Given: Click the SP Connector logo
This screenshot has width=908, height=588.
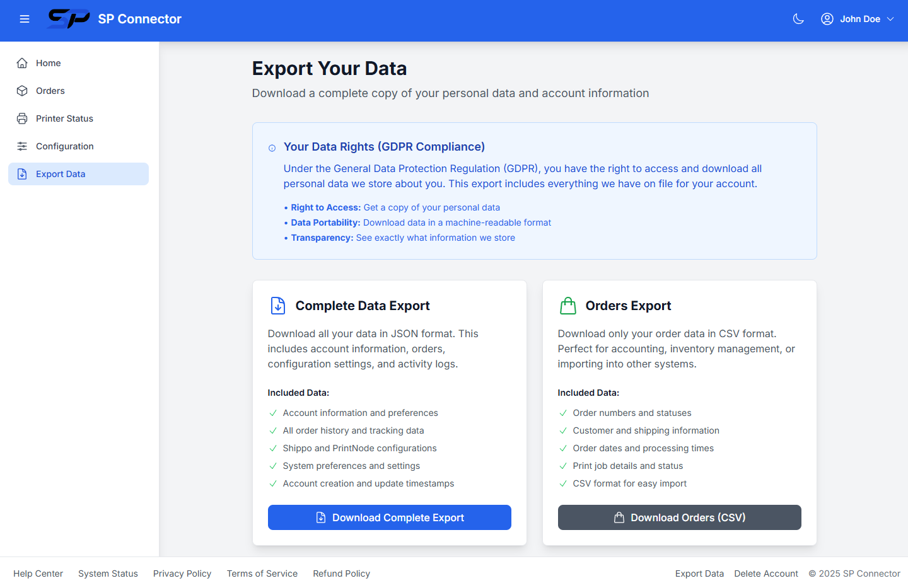Looking at the screenshot, I should coord(68,19).
